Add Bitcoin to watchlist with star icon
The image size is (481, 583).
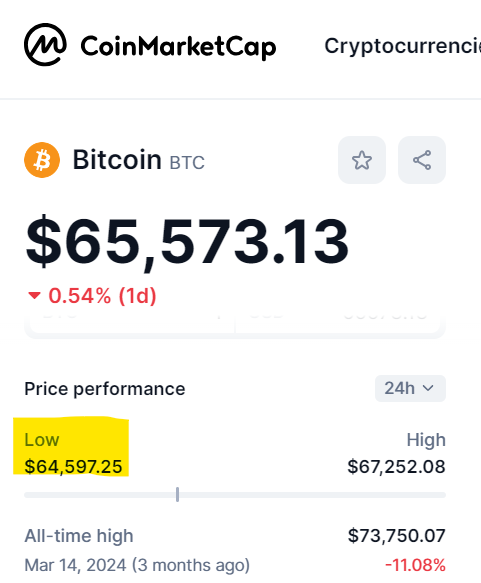pos(362,160)
